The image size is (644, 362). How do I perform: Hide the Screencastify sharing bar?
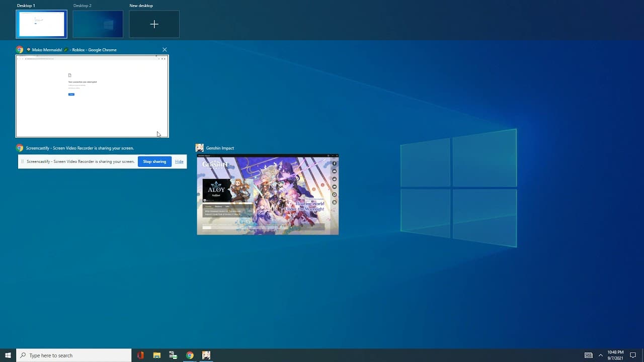click(179, 161)
